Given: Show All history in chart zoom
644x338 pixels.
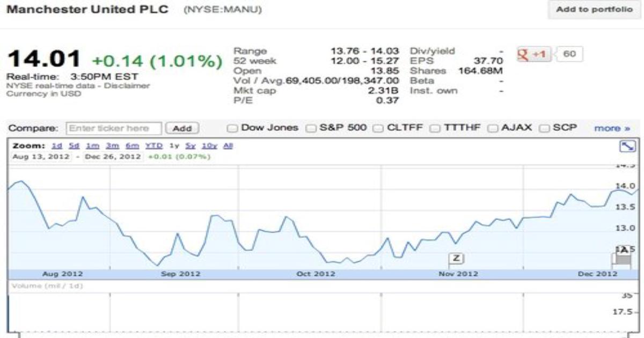Looking at the screenshot, I should pos(228,146).
